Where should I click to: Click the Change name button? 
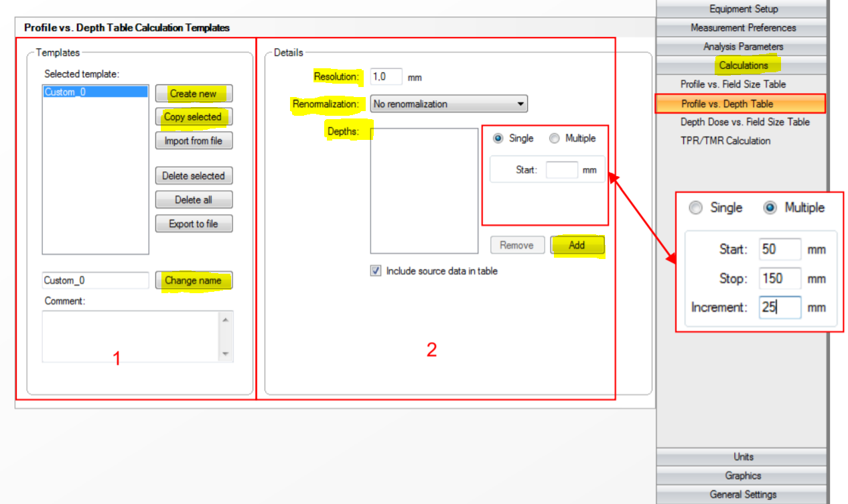[x=194, y=280]
